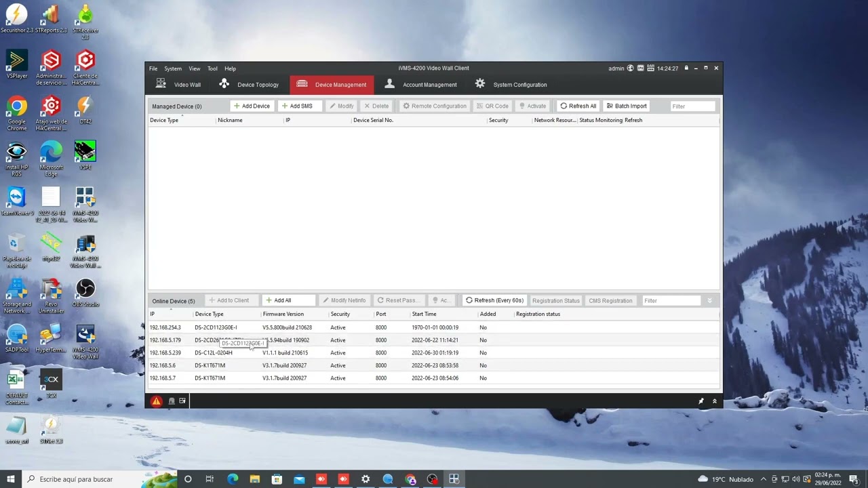
Task: Open Revo Uninstaller desktop icon
Action: pyautogui.click(x=51, y=296)
